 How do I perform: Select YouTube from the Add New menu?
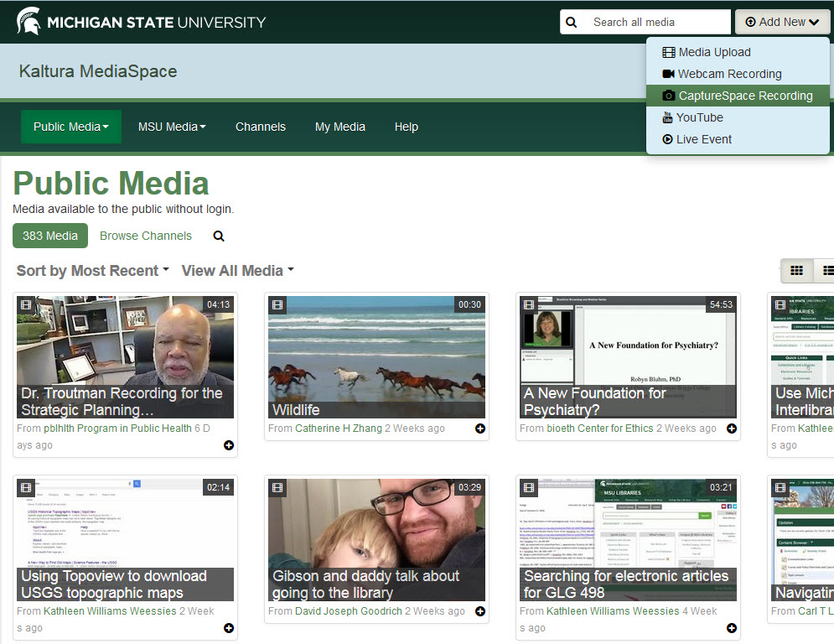pyautogui.click(x=738, y=117)
